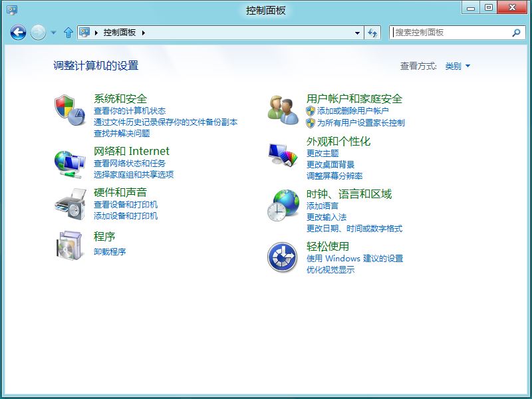Open 用户帐户和家庭安全 heading
The height and width of the screenshot is (399, 532).
pyautogui.click(x=354, y=98)
